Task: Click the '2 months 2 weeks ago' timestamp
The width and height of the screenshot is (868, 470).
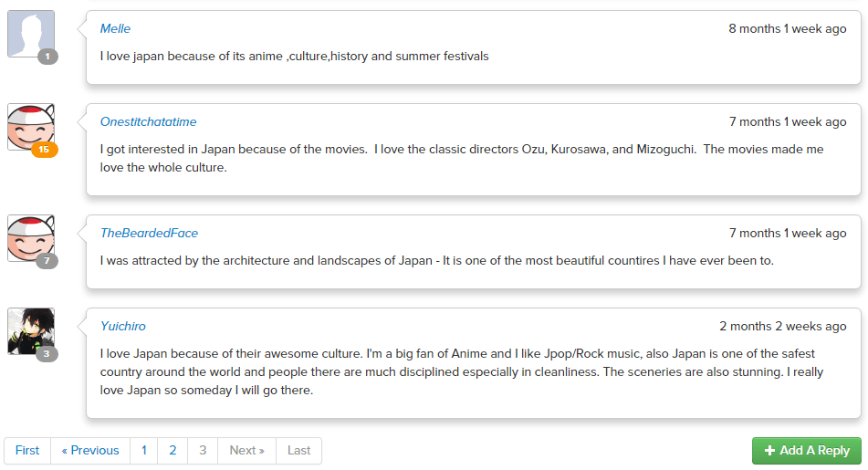Action: coord(783,326)
